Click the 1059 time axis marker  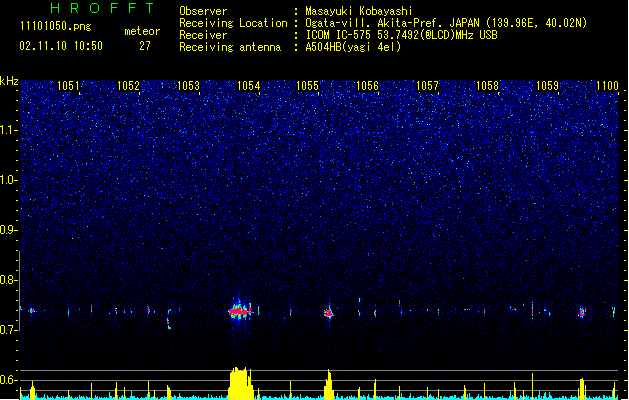(x=547, y=86)
